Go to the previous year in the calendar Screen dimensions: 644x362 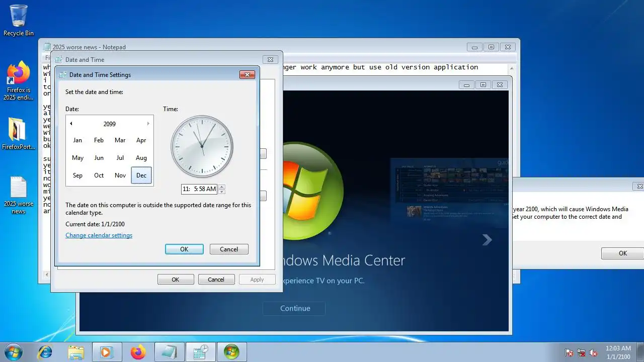71,124
